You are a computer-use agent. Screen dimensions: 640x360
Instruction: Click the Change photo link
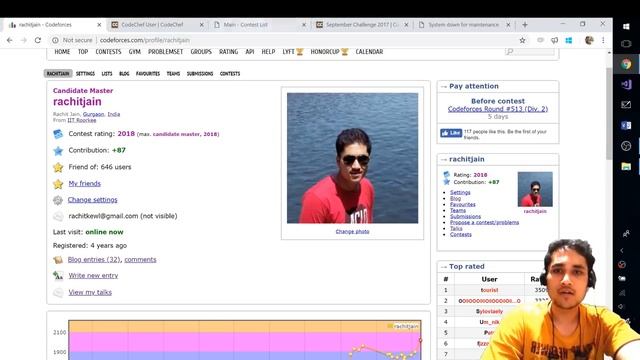(352, 231)
